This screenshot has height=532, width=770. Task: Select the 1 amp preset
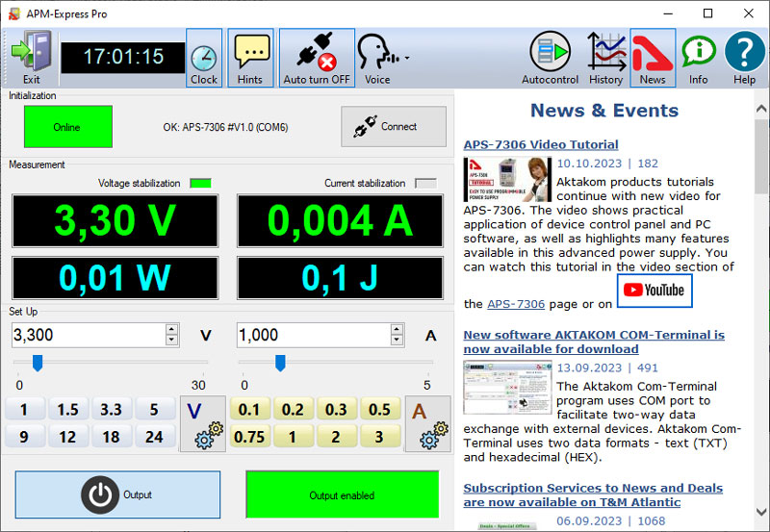(293, 437)
